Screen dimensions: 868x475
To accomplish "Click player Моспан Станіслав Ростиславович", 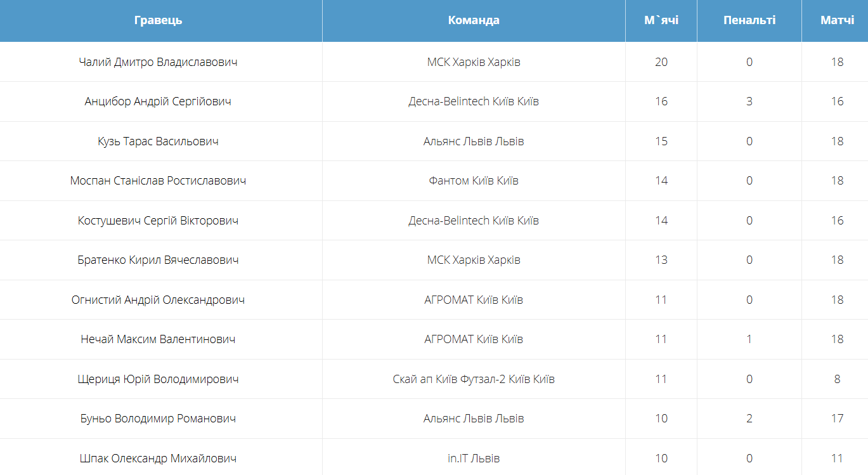I will click(x=158, y=181).
